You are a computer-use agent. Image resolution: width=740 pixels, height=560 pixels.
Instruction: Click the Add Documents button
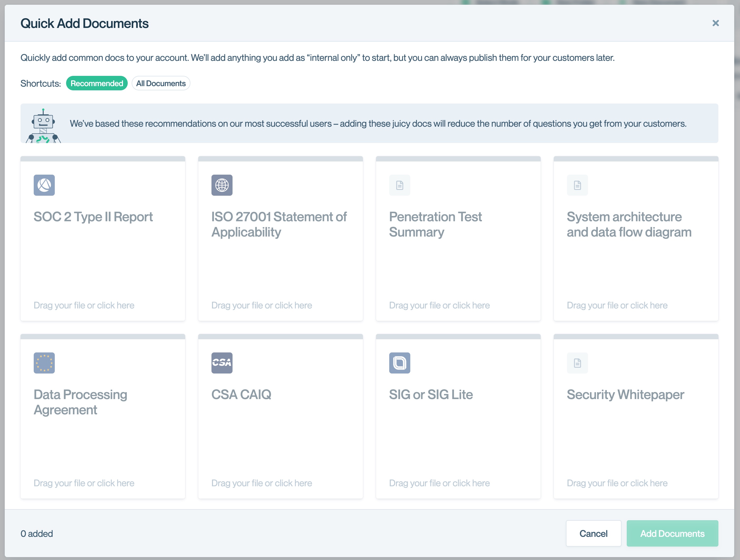click(x=672, y=533)
